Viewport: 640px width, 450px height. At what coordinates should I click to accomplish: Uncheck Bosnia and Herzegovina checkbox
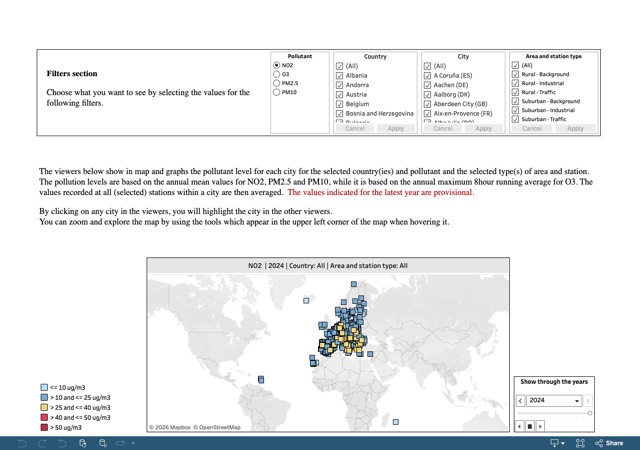pyautogui.click(x=339, y=114)
